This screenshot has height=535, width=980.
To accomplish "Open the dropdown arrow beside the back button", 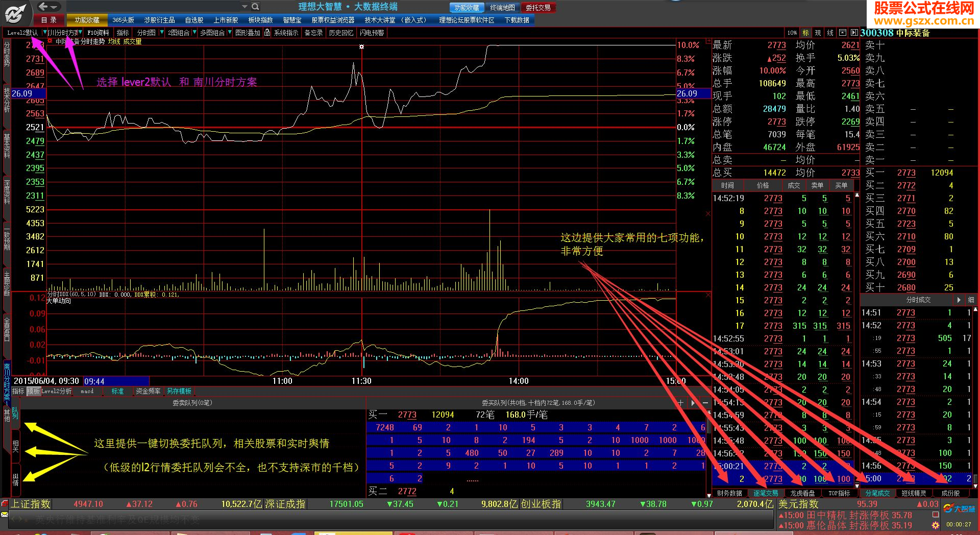I will point(54,7).
